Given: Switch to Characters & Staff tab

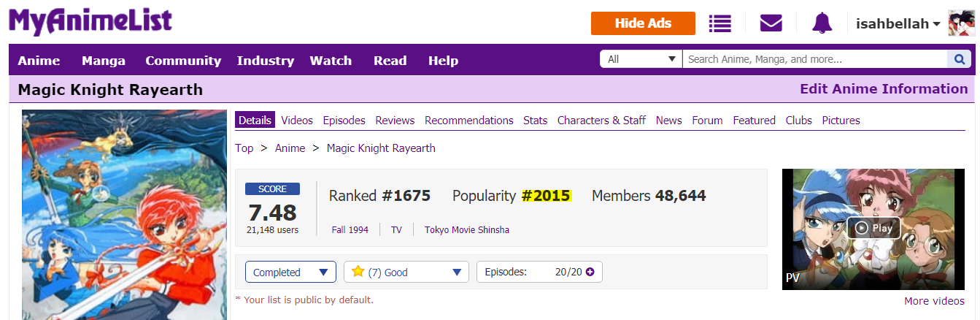Looking at the screenshot, I should [601, 120].
